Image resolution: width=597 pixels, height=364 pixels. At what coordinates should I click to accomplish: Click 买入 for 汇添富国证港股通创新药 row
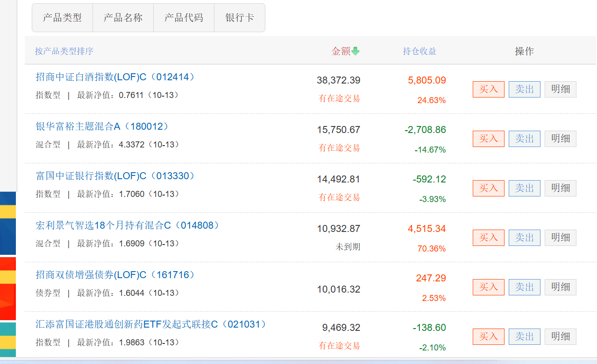click(489, 336)
